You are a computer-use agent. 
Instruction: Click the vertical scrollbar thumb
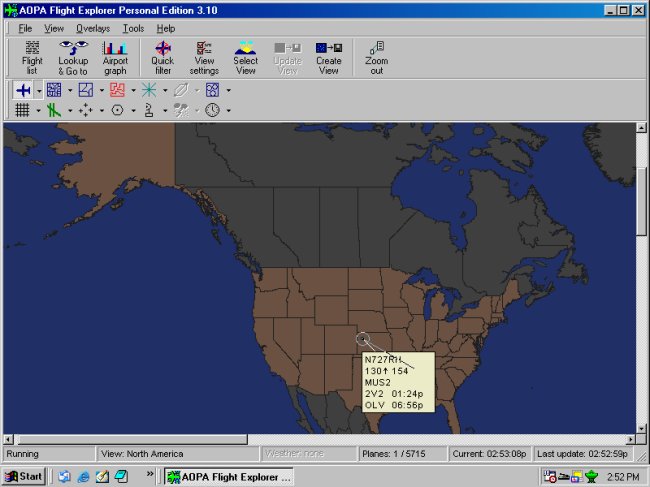[x=641, y=202]
